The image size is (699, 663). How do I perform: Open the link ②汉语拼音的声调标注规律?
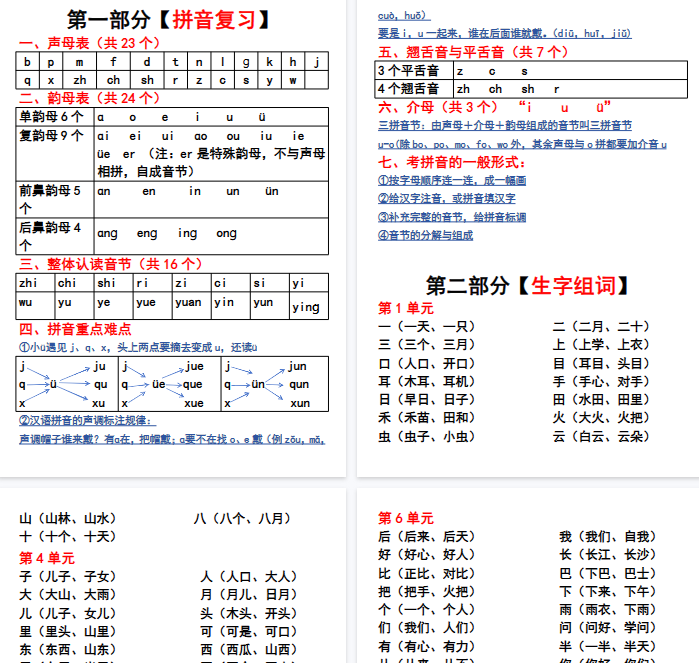86,420
